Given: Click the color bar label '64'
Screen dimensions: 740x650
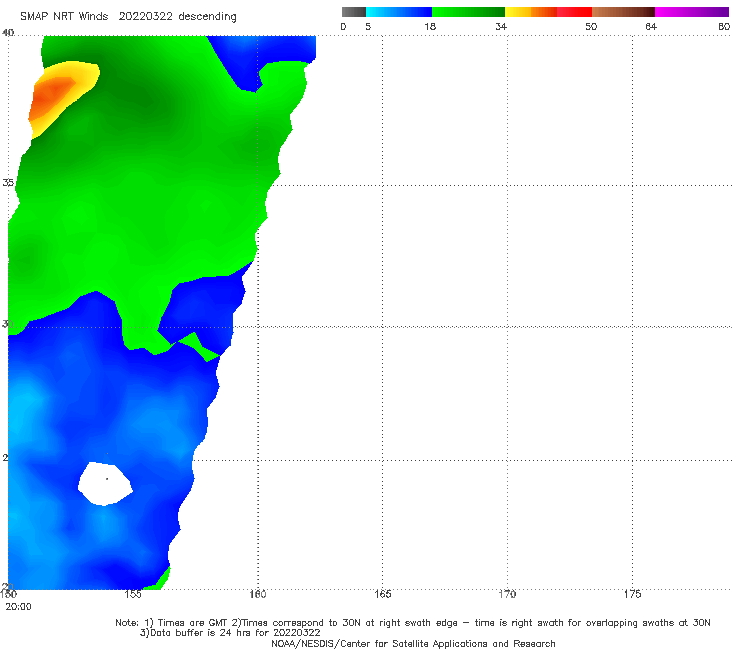Looking at the screenshot, I should (x=651, y=27).
